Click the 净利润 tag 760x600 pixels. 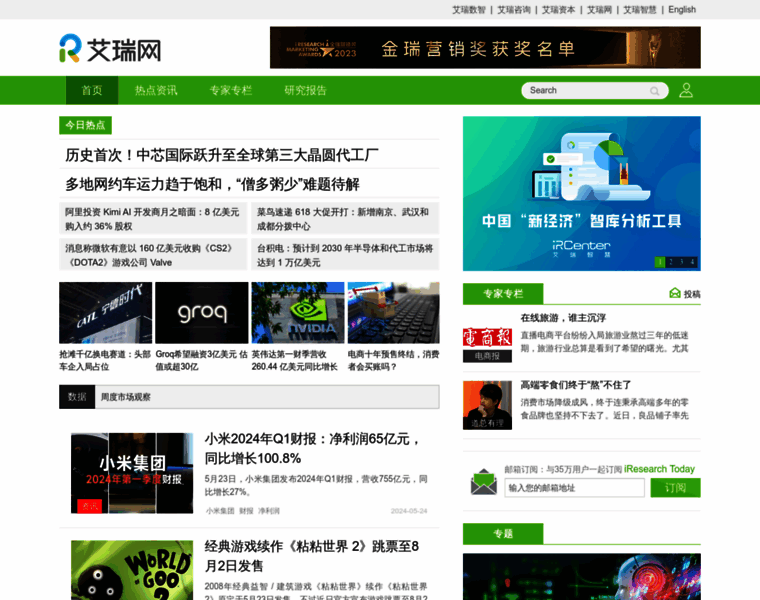[269, 511]
